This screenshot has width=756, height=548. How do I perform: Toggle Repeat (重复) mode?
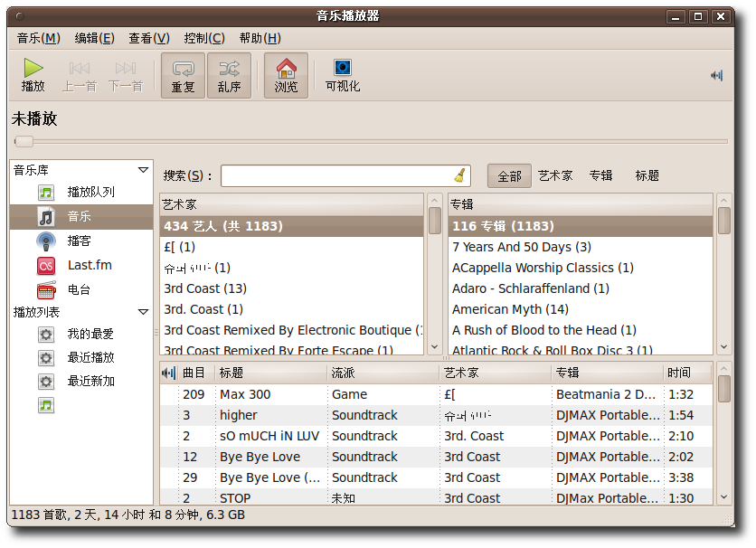pyautogui.click(x=183, y=75)
